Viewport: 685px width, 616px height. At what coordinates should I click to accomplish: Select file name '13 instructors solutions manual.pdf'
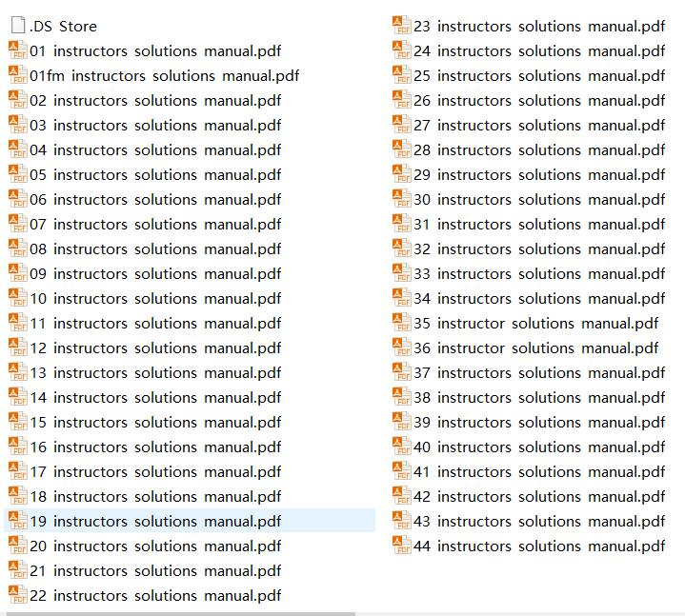click(155, 373)
